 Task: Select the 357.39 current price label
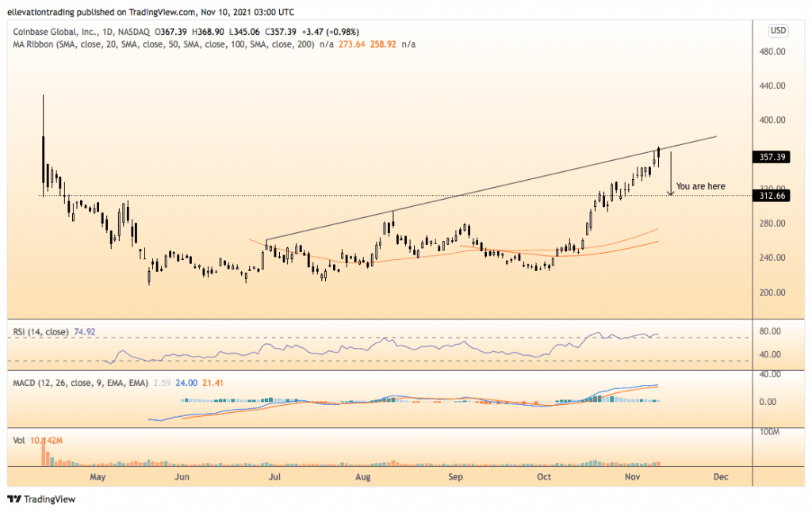[x=772, y=157]
